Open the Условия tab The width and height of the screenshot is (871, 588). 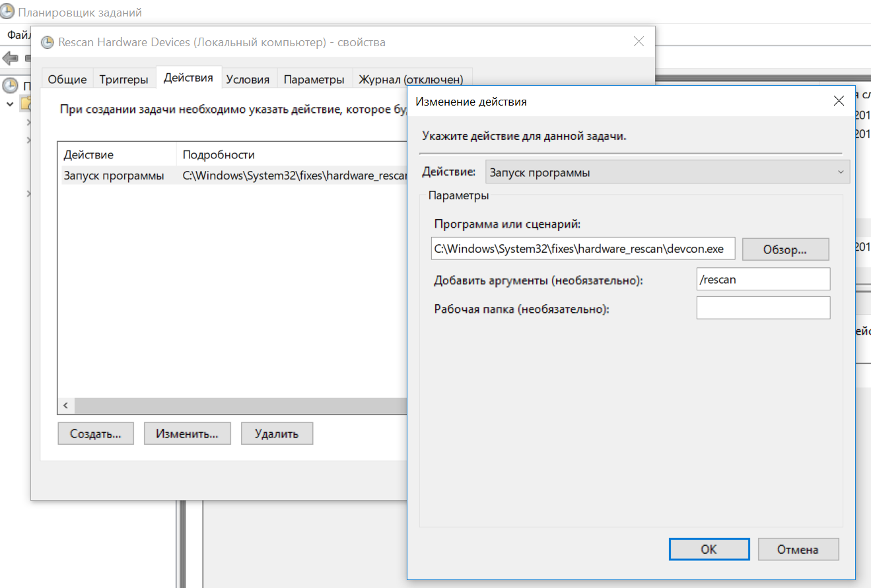point(248,78)
